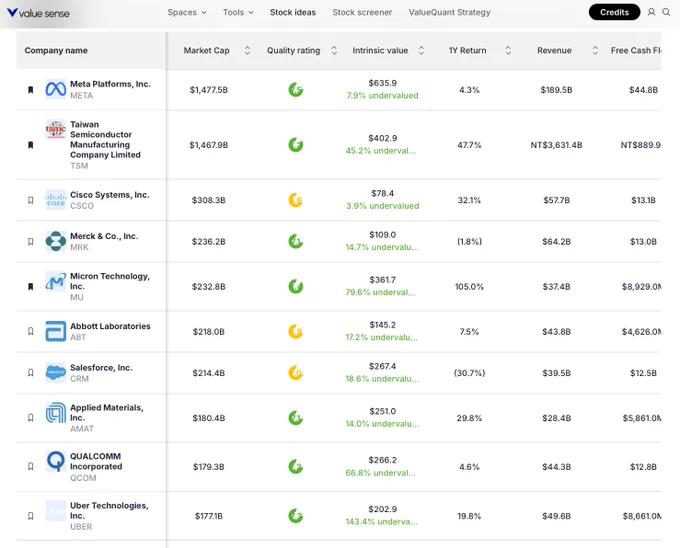The width and height of the screenshot is (680, 548).
Task: Open Applied Materials quality rating badge
Action: pos(296,418)
